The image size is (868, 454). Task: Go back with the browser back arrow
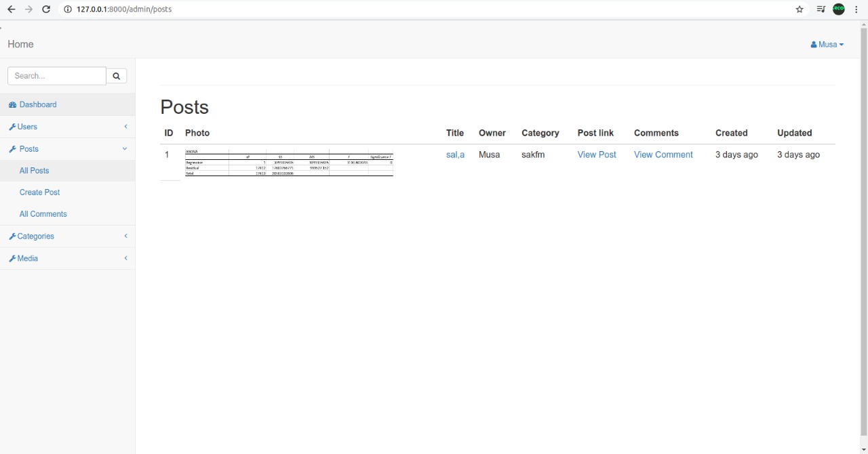(11, 9)
